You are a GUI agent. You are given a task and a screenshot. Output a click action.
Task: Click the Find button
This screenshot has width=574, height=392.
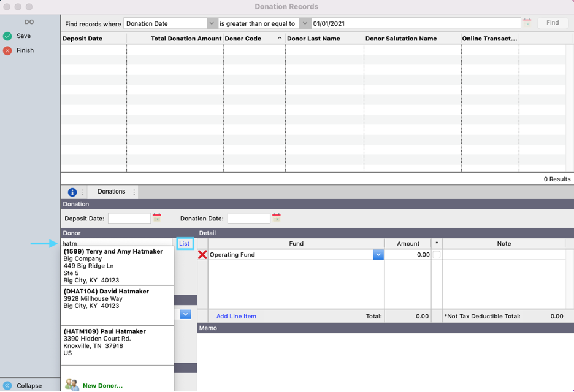coord(553,23)
